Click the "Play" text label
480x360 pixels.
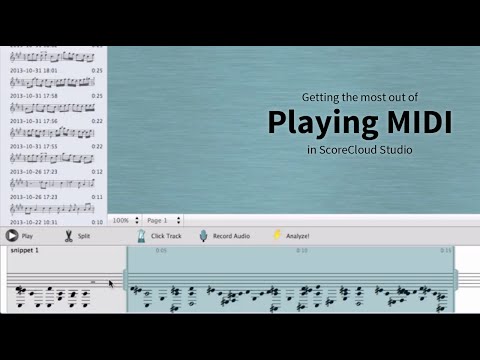[27, 236]
